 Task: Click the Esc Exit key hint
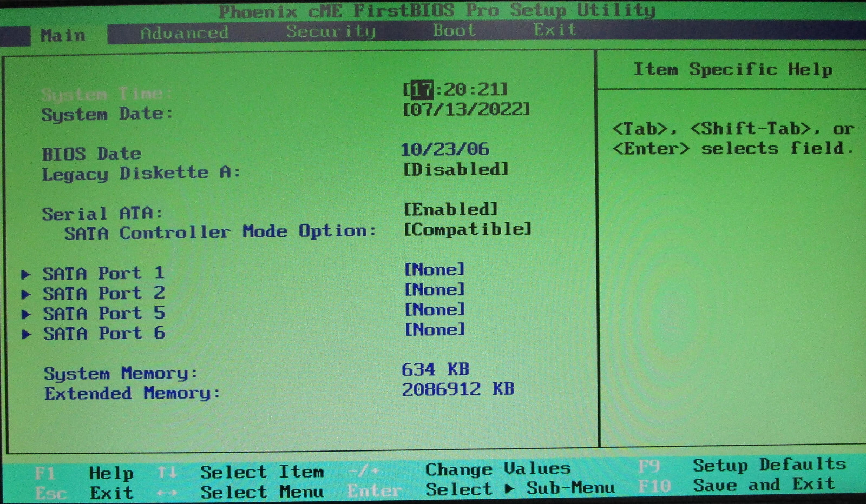coord(84,493)
